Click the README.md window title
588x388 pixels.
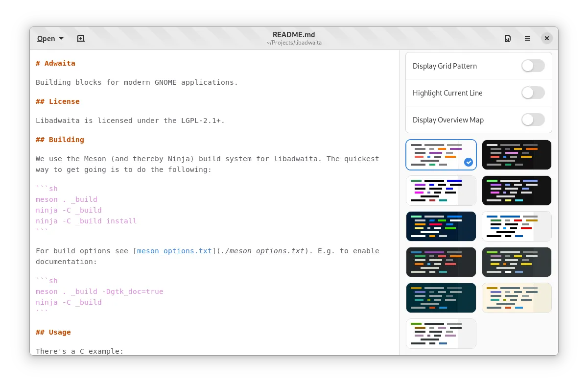(294, 35)
